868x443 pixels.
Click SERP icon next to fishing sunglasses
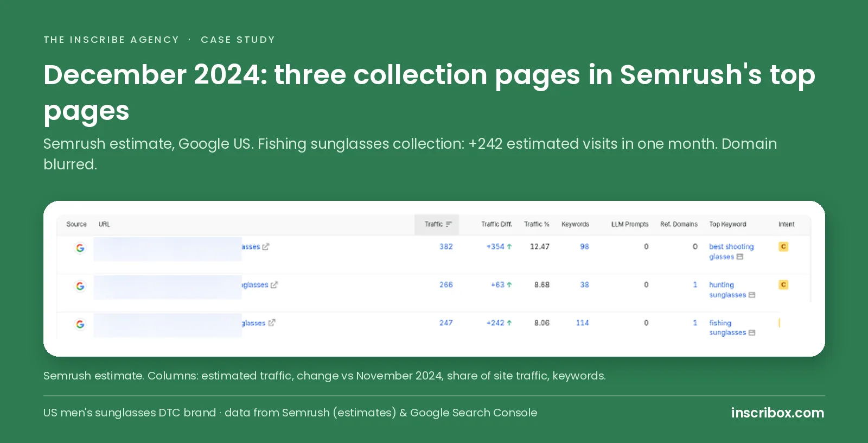point(752,333)
